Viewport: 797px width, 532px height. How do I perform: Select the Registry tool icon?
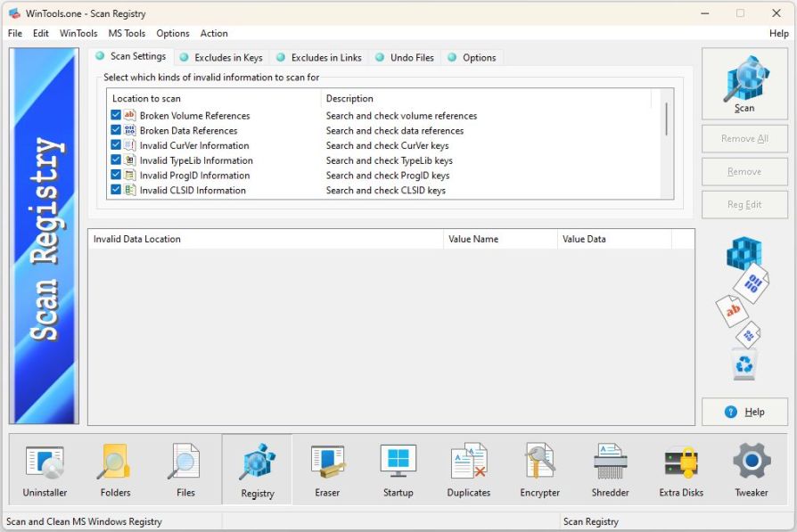257,470
